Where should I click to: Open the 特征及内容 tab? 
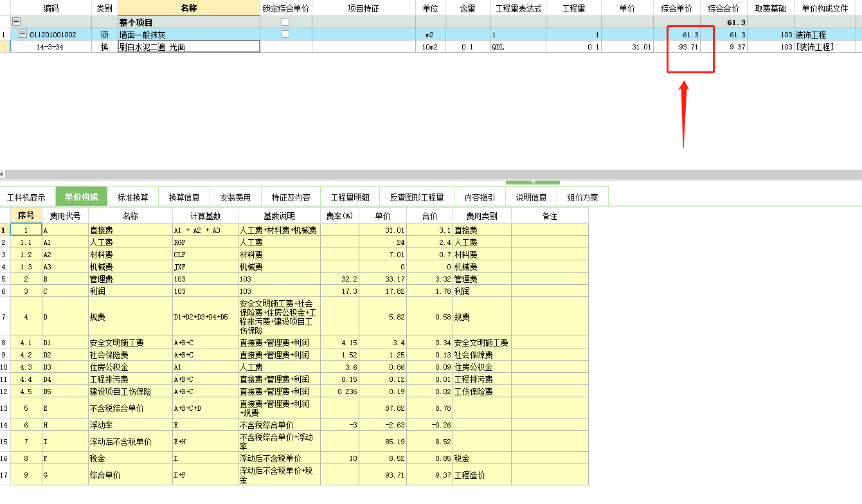(291, 197)
